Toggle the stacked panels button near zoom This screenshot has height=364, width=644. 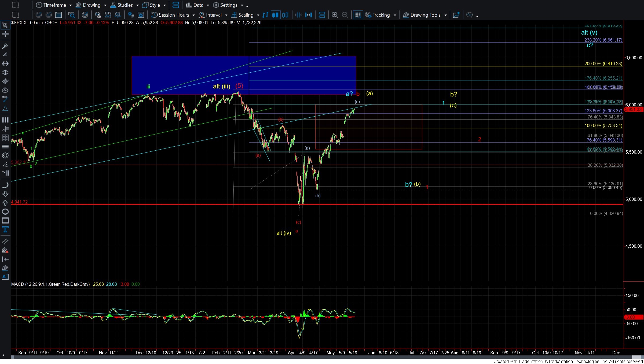322,15
